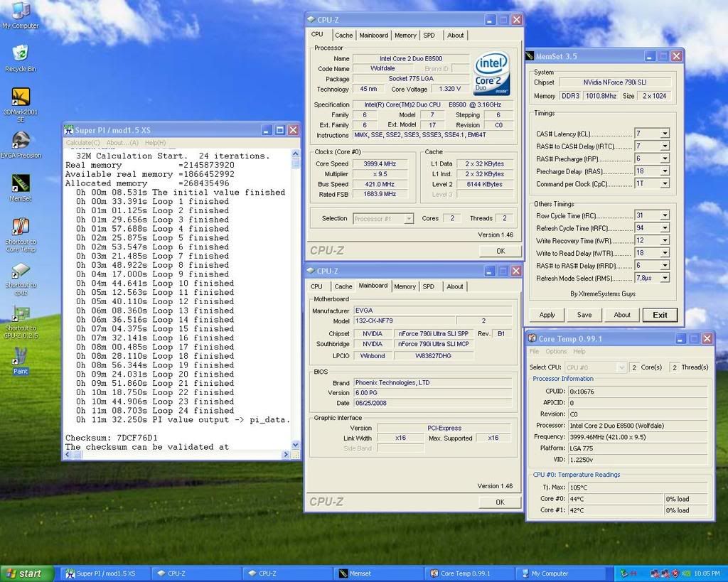Viewport: 728px width, 582px height.
Task: Switch to the Cache tab in top CPU-Z
Action: tap(344, 36)
